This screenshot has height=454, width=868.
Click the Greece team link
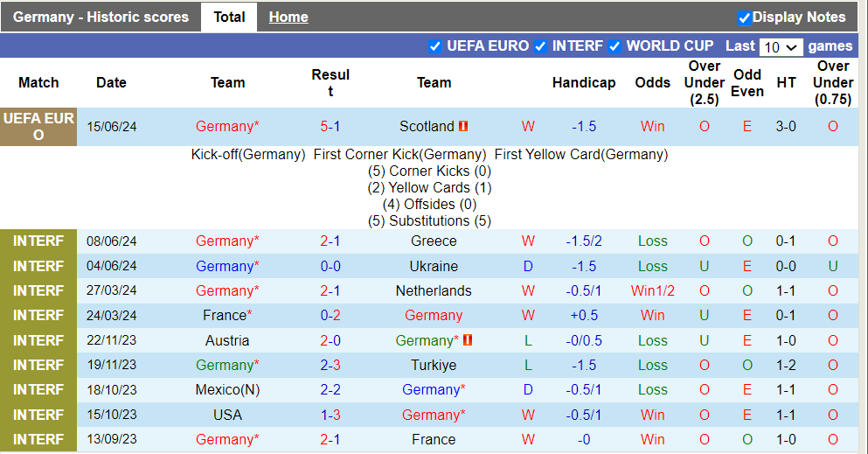(x=434, y=241)
